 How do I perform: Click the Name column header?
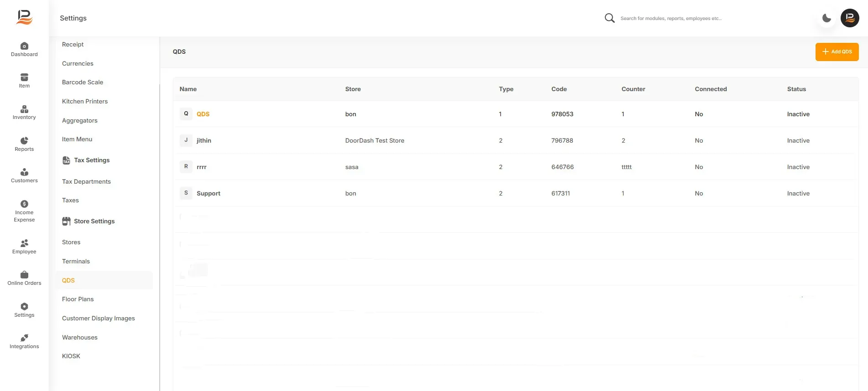(x=188, y=89)
